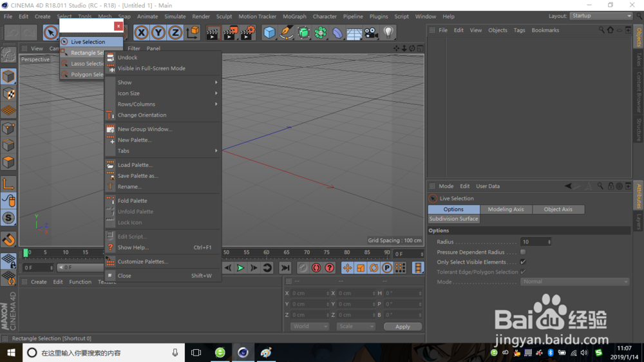The height and width of the screenshot is (362, 644).
Task: Open the Bend deformer icon
Action: coord(337,32)
